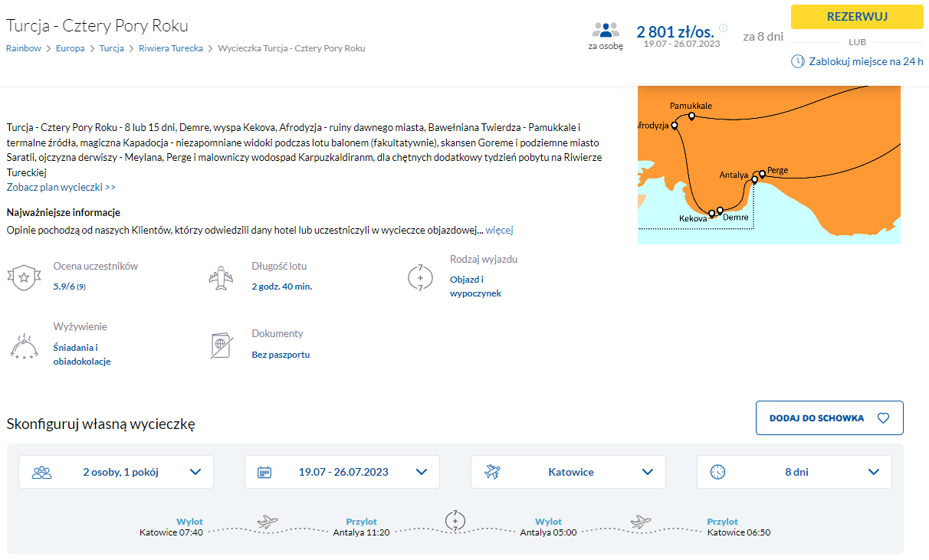The height and width of the screenshot is (560, 929).
Task: Navigate to Riwiera Turecka breadcrumb
Action: [171, 48]
